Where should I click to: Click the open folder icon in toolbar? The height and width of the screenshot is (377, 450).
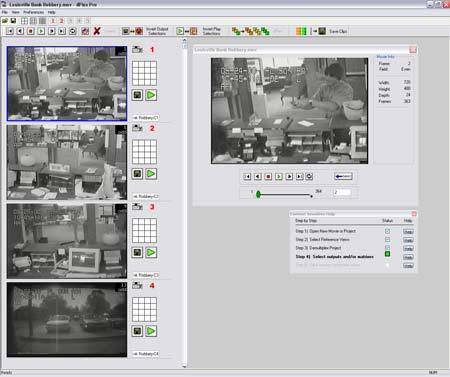click(x=5, y=21)
